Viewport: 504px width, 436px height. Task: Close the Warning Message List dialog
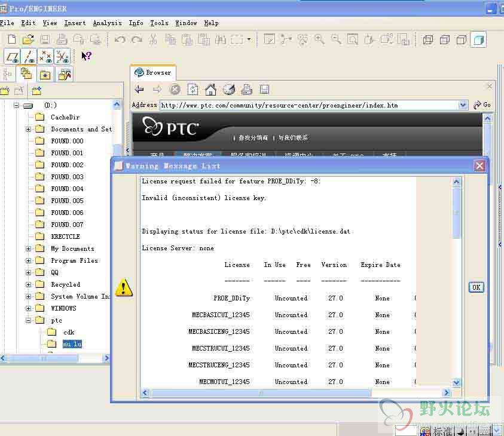pos(479,166)
